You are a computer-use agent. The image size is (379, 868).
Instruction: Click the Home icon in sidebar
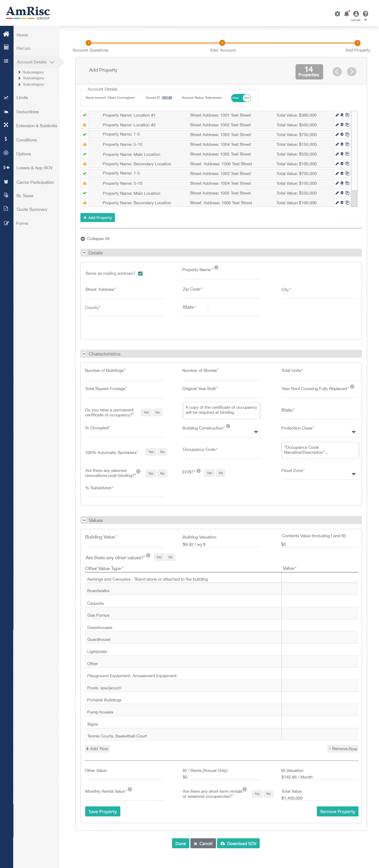click(6, 34)
